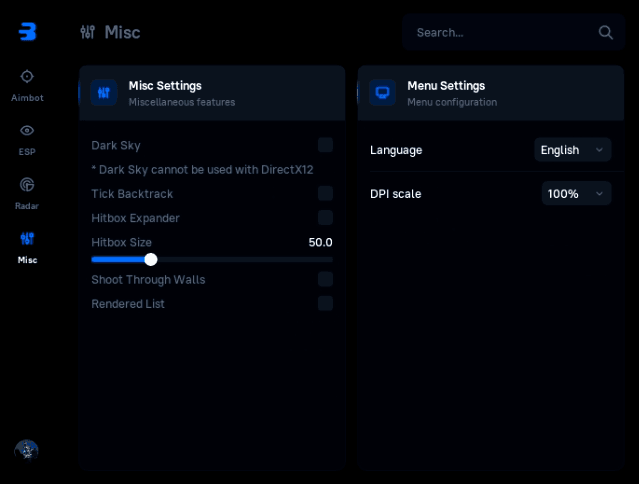Open the Aimbot crosshair icon
The width and height of the screenshot is (639, 484).
(27, 76)
